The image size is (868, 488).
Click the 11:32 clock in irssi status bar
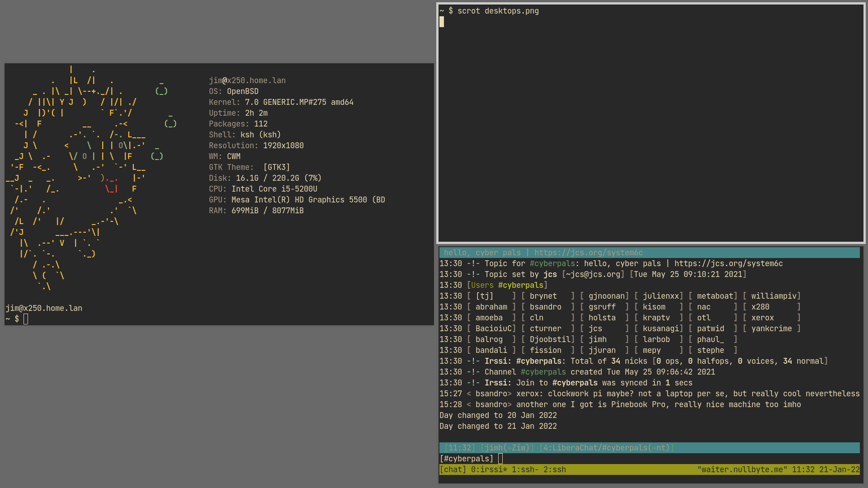coord(459,448)
